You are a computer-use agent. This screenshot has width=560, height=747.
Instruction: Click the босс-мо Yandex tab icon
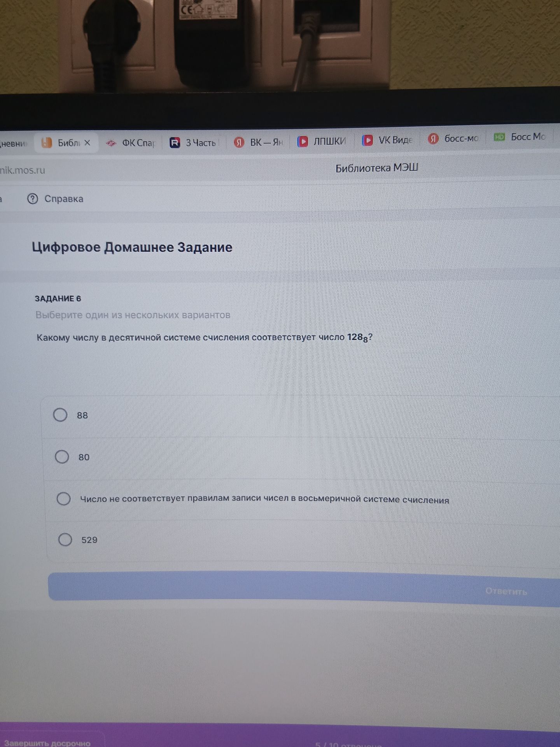[x=433, y=139]
